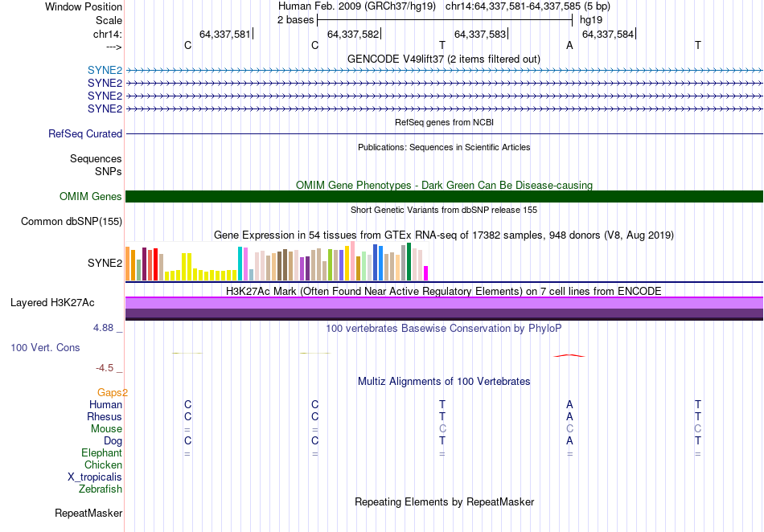Click base A in the Human alignment row

pos(569,405)
